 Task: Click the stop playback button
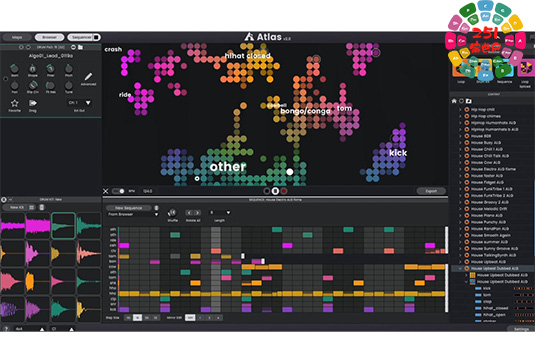(x=275, y=191)
